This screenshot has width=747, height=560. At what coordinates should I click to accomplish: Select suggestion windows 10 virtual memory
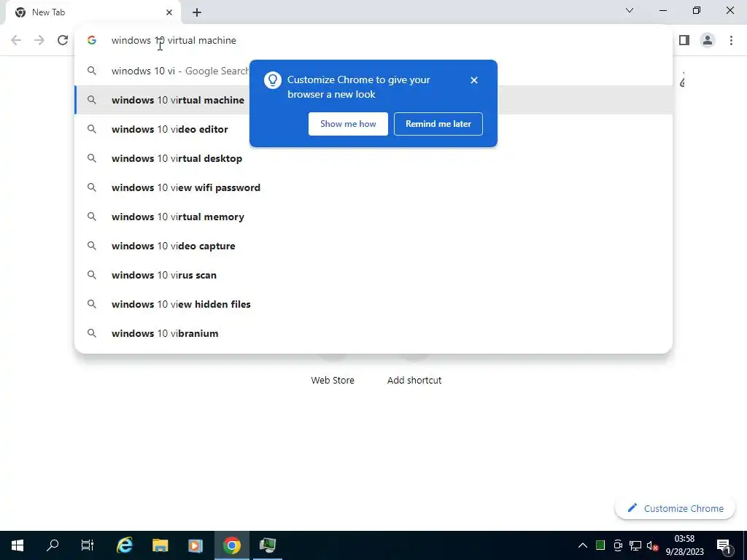(x=373, y=217)
